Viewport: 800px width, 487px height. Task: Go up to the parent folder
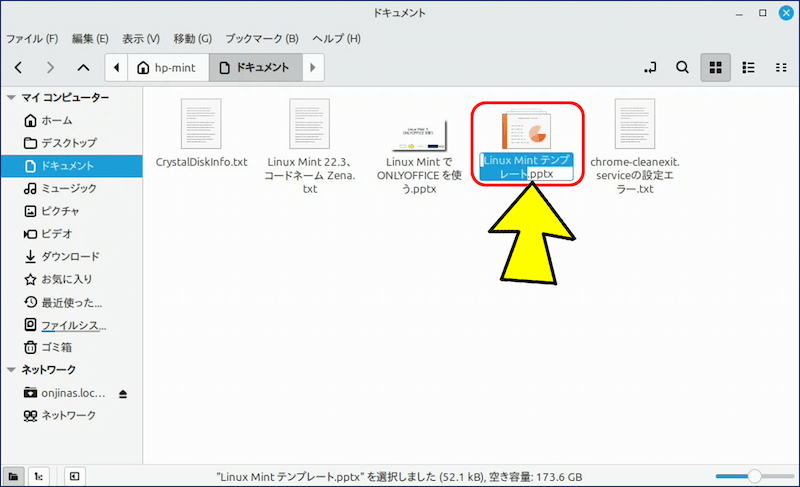(x=84, y=67)
